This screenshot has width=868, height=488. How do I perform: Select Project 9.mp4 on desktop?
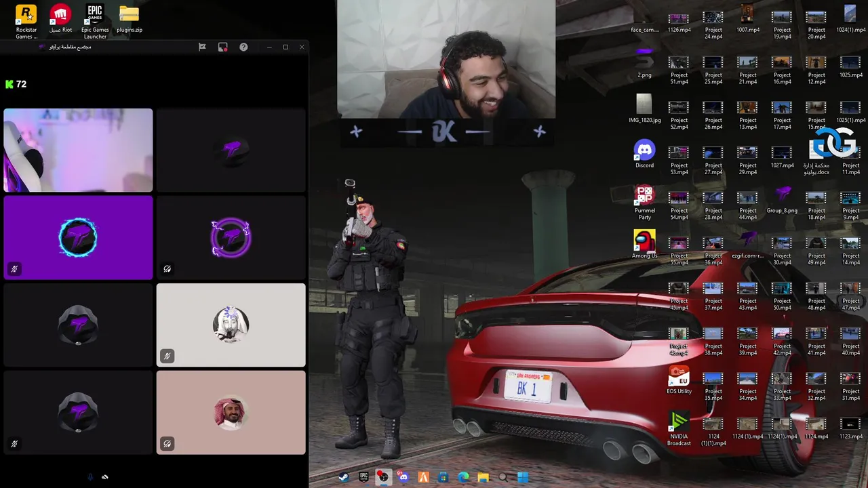[850, 205]
